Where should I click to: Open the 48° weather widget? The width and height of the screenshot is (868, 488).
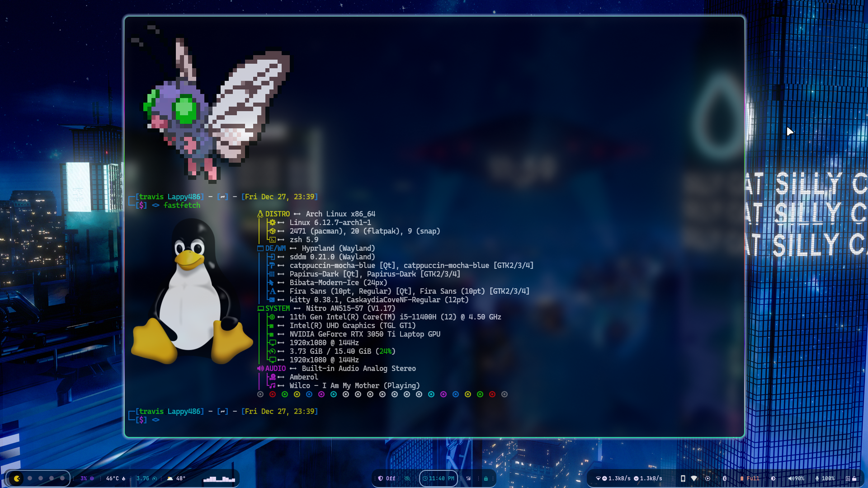pyautogui.click(x=176, y=479)
